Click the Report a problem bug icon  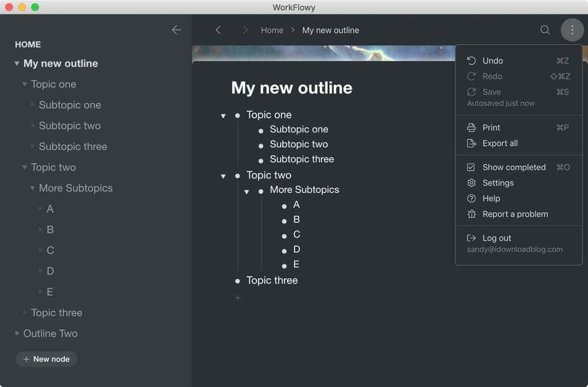pyautogui.click(x=471, y=214)
